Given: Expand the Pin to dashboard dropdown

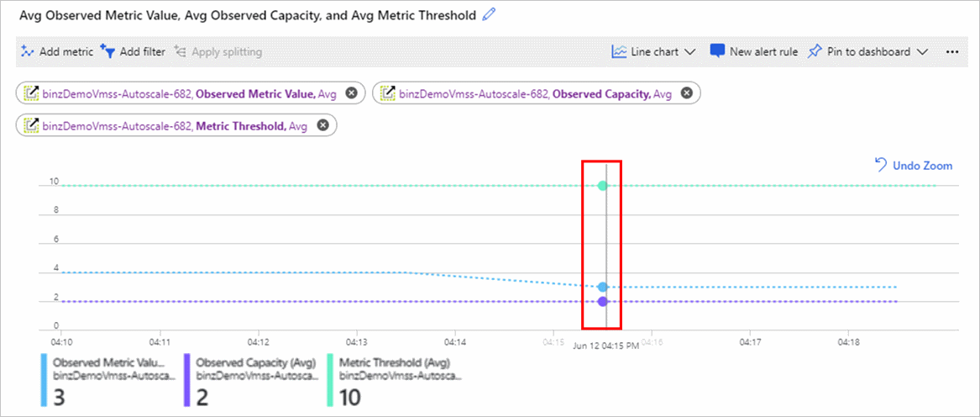Looking at the screenshot, I should [922, 51].
